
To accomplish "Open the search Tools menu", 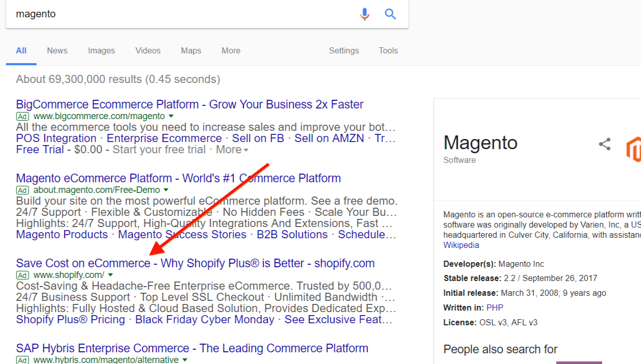I will [388, 50].
